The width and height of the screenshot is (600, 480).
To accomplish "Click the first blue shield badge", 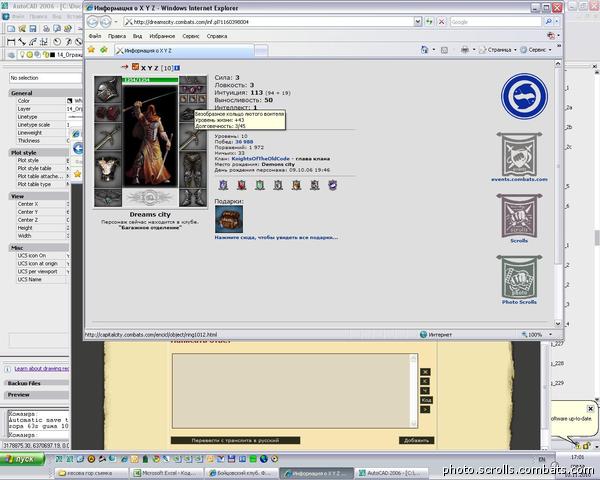I will tap(223, 185).
